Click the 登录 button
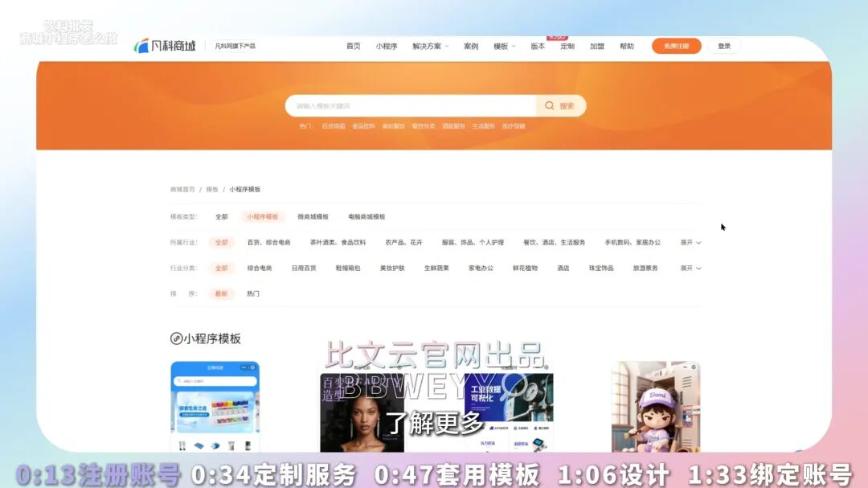Image resolution: width=868 pixels, height=488 pixels. coord(724,46)
